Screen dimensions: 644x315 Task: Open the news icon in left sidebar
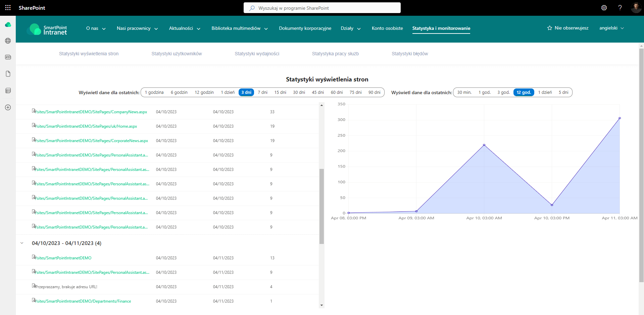(x=8, y=57)
